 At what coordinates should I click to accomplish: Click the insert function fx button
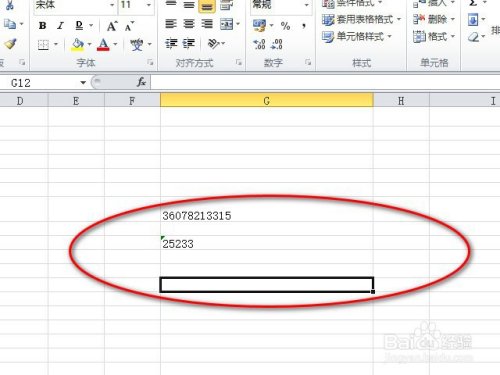pos(141,82)
